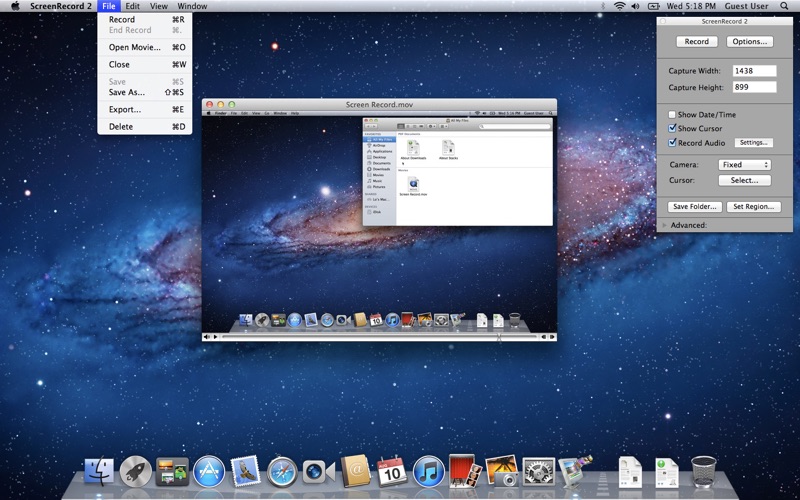This screenshot has width=800, height=500.
Task: Click the Wi-Fi status icon
Action: (x=620, y=6)
